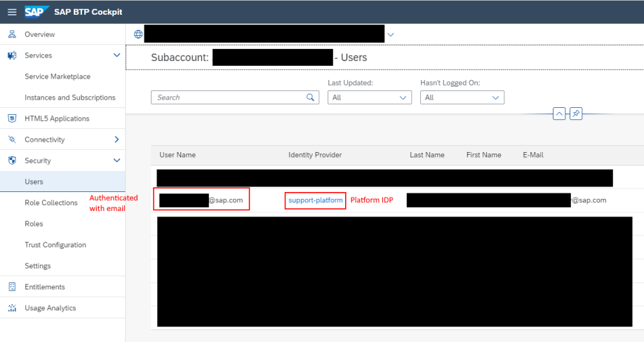Viewport: 644px width, 342px height.
Task: Click the Last Name column header
Action: [427, 155]
